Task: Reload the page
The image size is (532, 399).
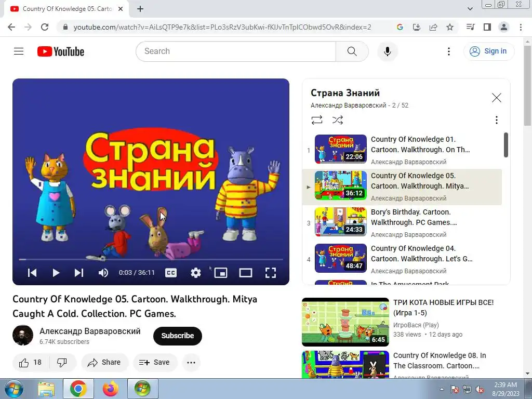Action: 45,27
